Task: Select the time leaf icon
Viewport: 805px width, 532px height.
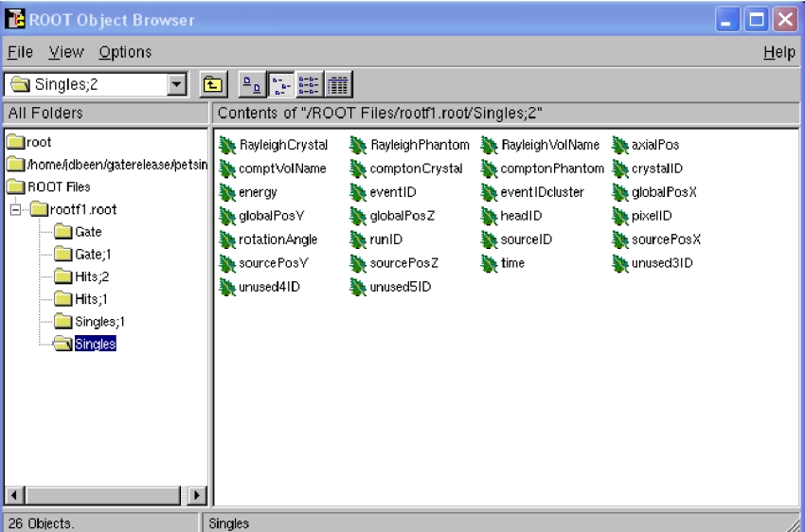Action: [x=490, y=263]
